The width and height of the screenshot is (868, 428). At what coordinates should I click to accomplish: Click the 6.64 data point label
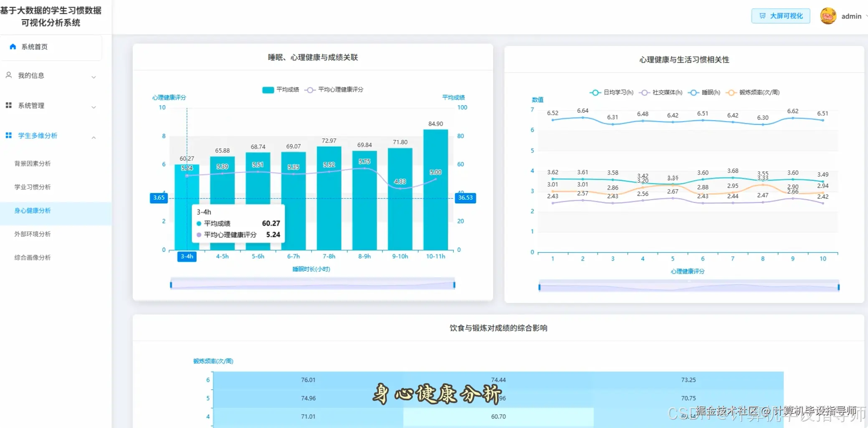pos(583,111)
